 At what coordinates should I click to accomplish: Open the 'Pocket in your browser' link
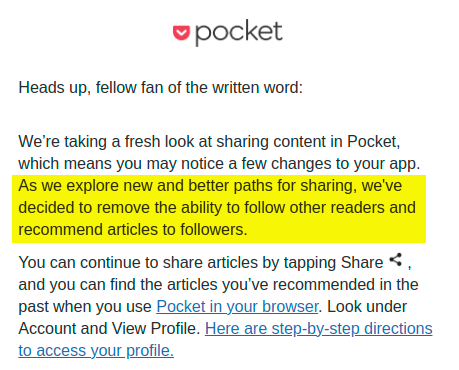[x=237, y=306]
